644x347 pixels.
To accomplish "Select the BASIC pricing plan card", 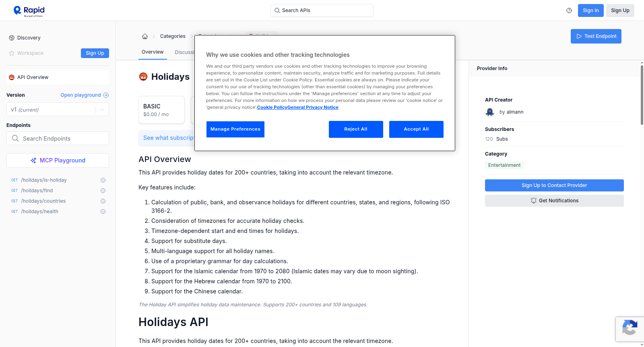I will [161, 110].
